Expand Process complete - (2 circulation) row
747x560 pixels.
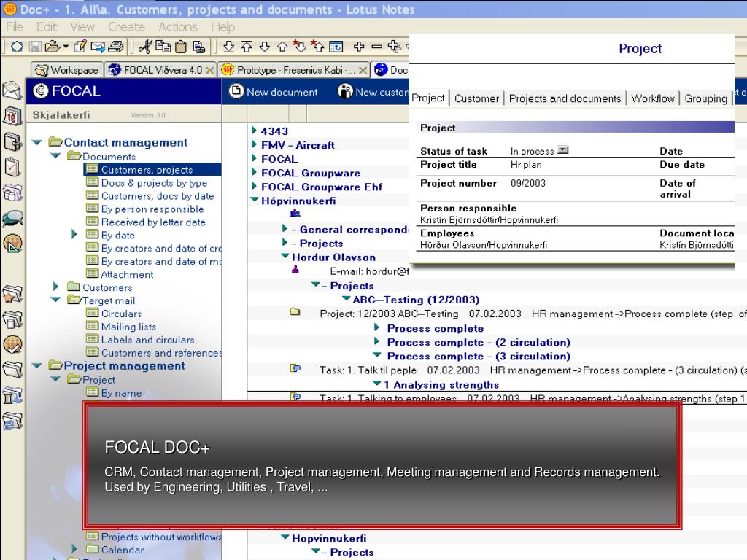(x=377, y=341)
